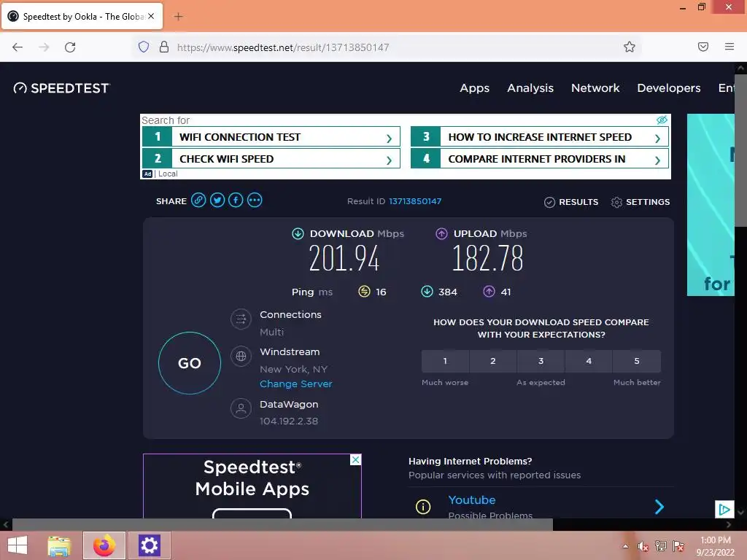Screen dimensions: 747x560
Task: Click the idle ping icon next to 16
Action: (364, 292)
